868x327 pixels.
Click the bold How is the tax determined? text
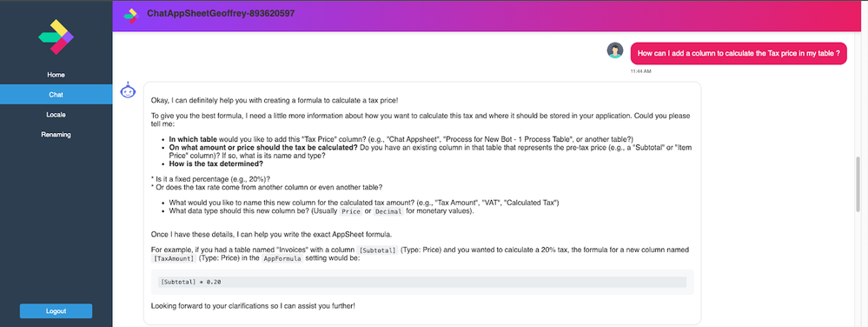click(x=215, y=164)
